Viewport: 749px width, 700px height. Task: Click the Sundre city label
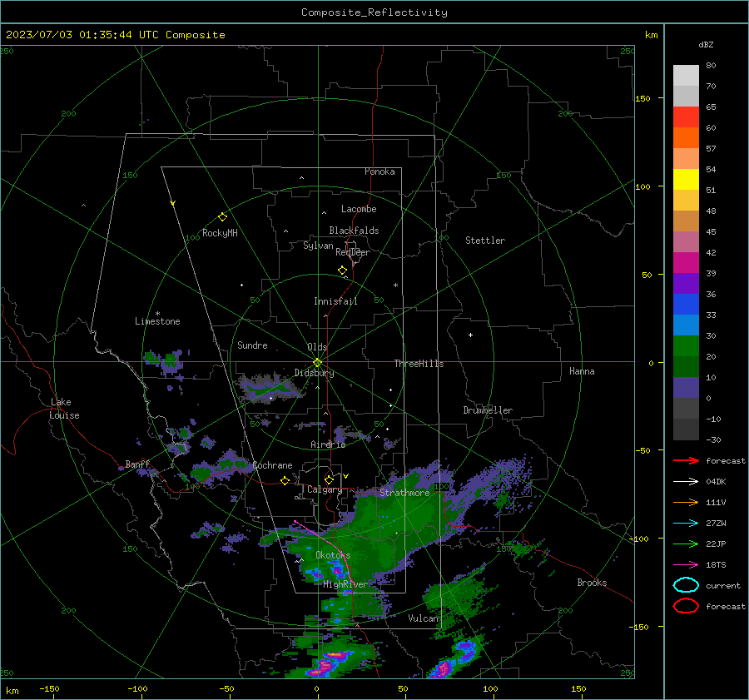(252, 345)
